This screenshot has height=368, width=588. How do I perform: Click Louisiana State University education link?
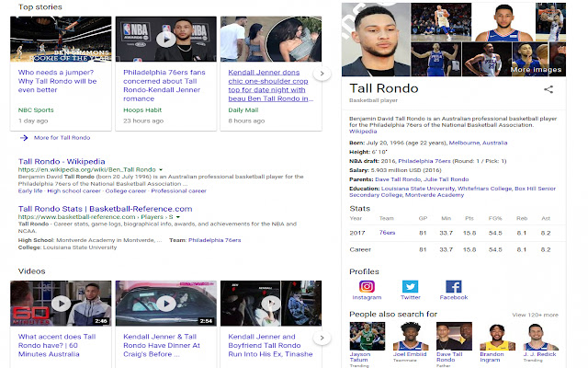point(418,189)
